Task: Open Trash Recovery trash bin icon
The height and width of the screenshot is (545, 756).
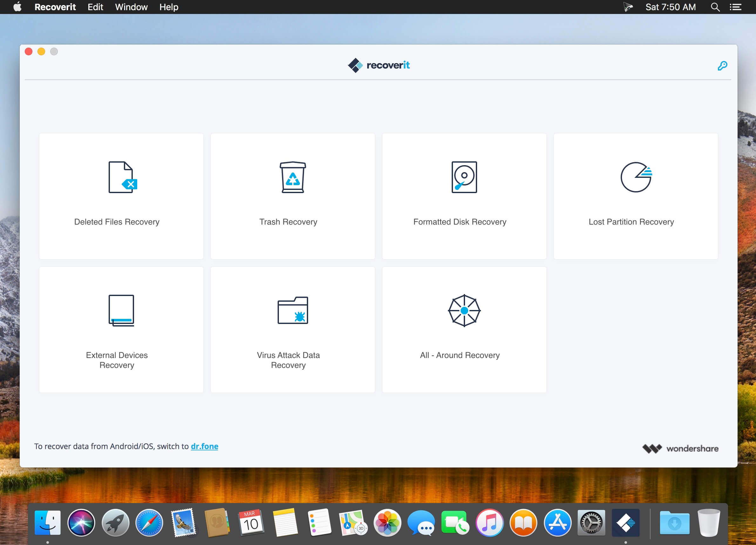Action: click(292, 177)
